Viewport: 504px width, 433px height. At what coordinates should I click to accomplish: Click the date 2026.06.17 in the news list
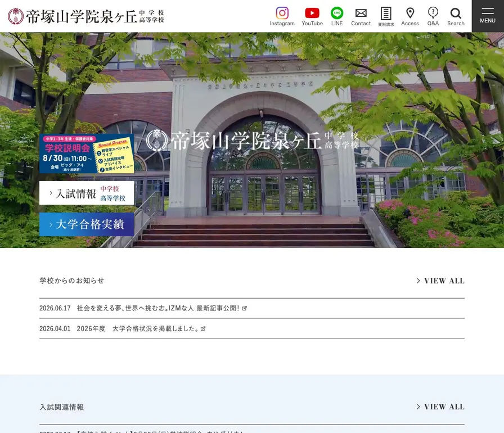click(55, 308)
